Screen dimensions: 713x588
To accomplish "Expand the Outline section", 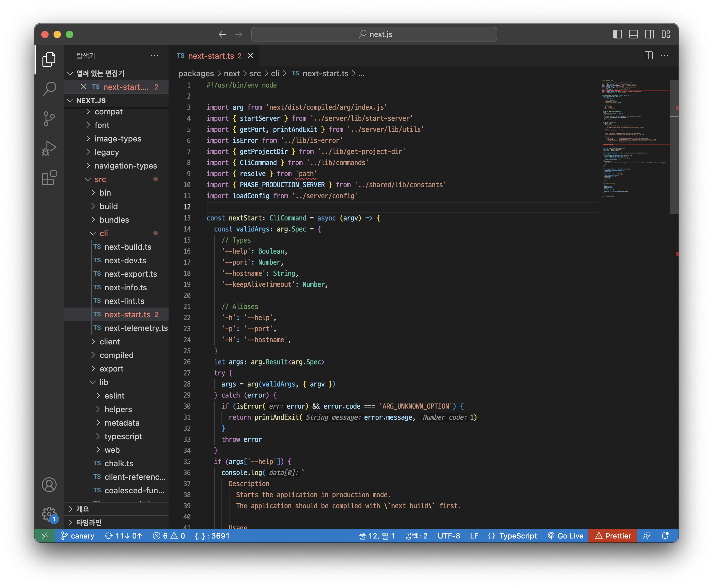I will click(x=116, y=509).
